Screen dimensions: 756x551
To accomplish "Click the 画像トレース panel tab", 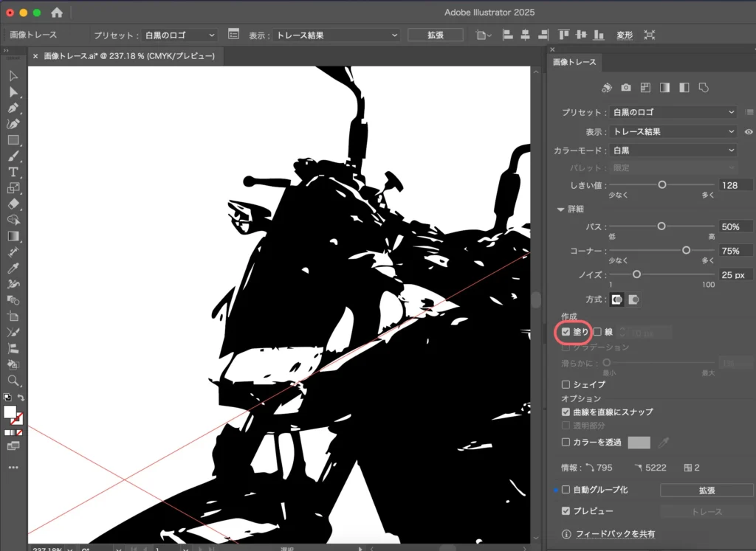I will coord(575,62).
